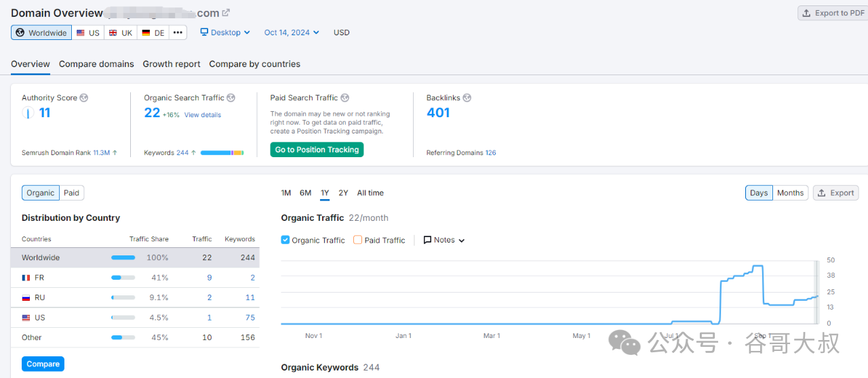Image resolution: width=868 pixels, height=378 pixels.
Task: Click the Authority Score value 11
Action: pyautogui.click(x=45, y=112)
